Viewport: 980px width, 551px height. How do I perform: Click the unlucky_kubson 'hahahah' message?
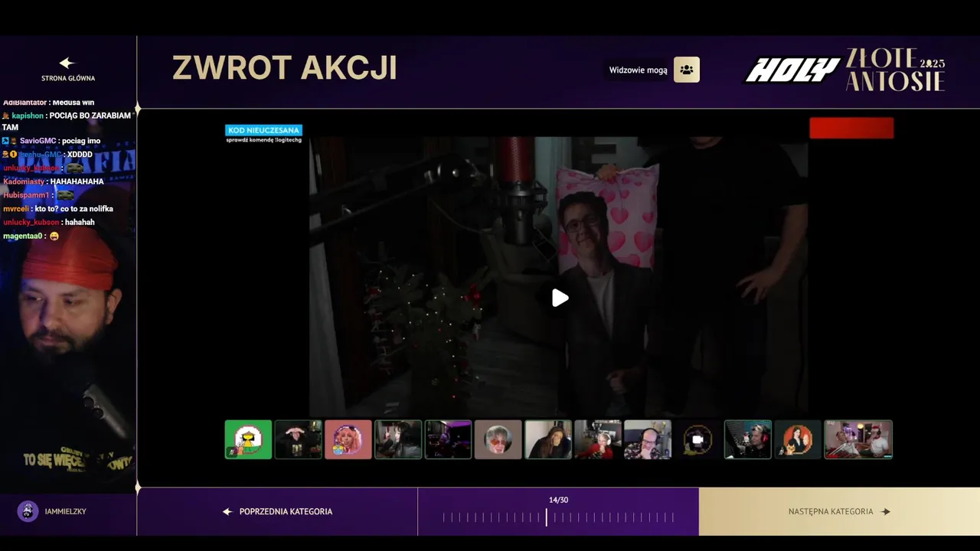click(49, 223)
